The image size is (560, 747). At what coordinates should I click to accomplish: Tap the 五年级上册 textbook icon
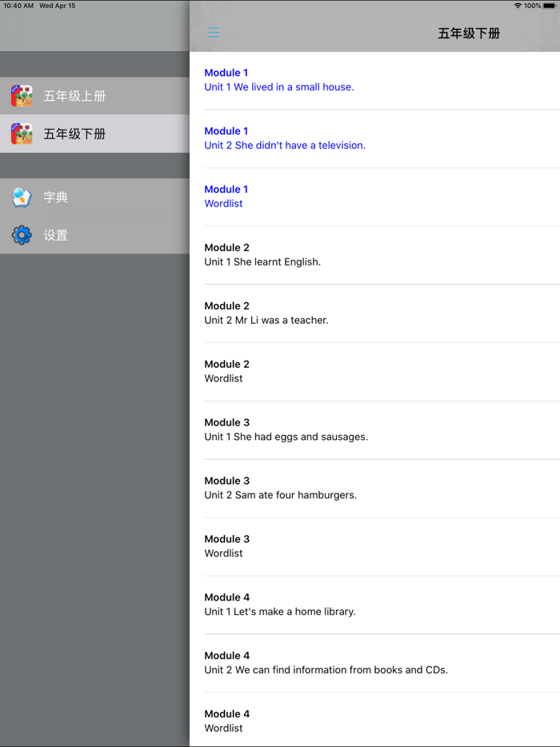[x=22, y=96]
